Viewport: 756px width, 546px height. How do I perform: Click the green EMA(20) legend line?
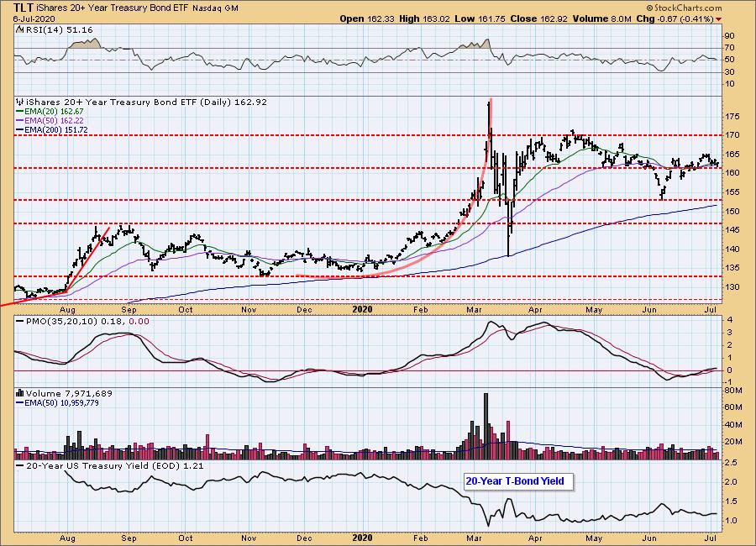[x=20, y=112]
